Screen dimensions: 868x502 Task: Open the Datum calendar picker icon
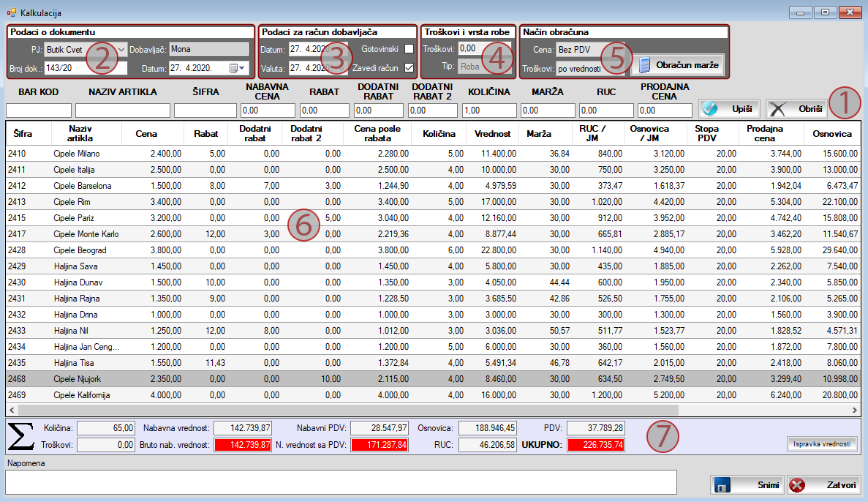(233, 68)
